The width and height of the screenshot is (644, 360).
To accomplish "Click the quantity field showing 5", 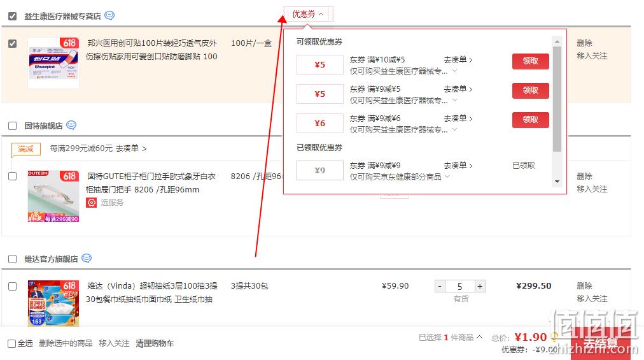I will (x=459, y=286).
